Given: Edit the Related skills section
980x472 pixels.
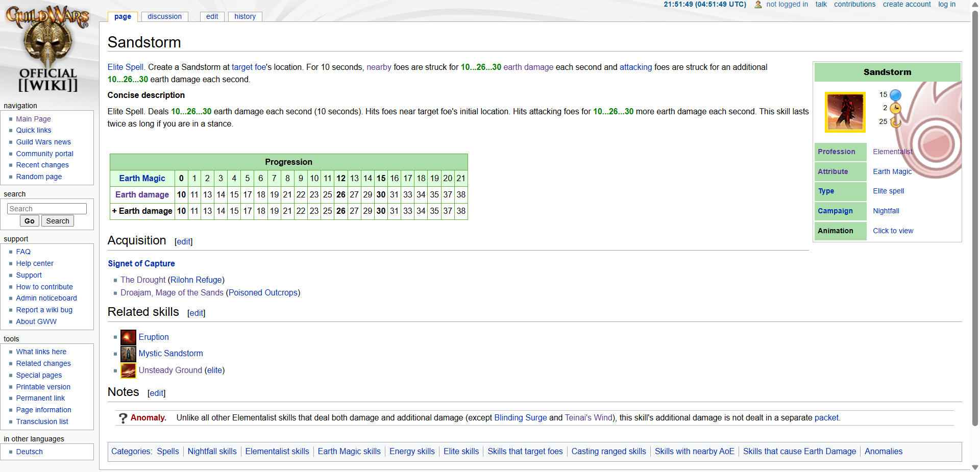Looking at the screenshot, I should (x=196, y=313).
